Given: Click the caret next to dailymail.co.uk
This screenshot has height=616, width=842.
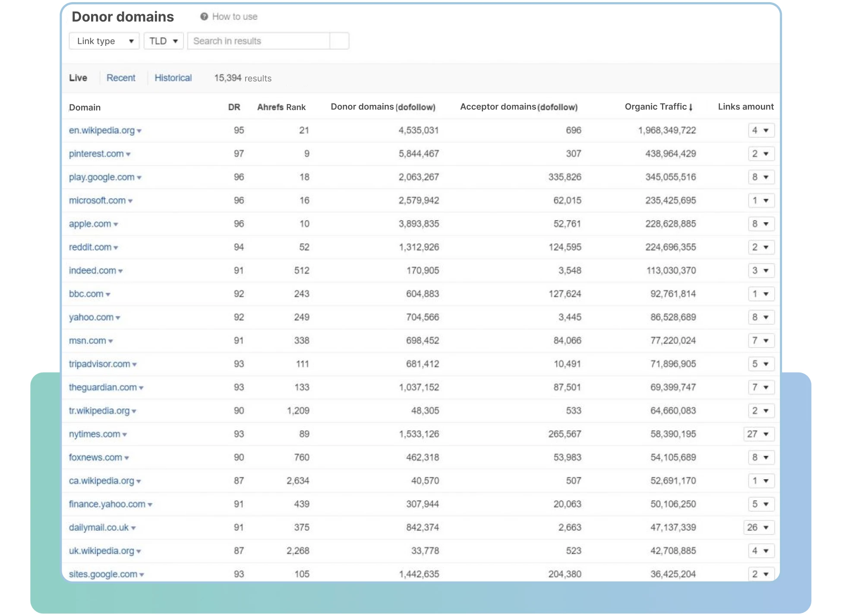Looking at the screenshot, I should click(x=133, y=528).
